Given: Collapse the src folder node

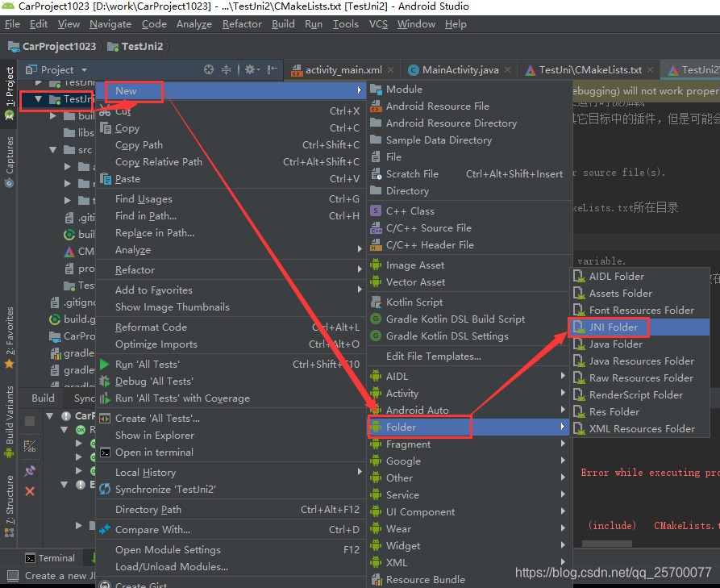Looking at the screenshot, I should tap(52, 150).
